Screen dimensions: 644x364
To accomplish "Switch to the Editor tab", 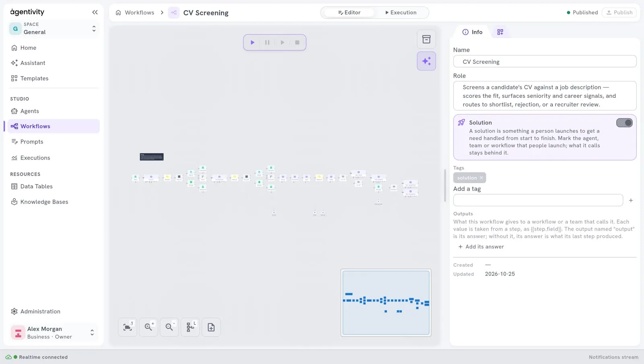I will [x=349, y=12].
